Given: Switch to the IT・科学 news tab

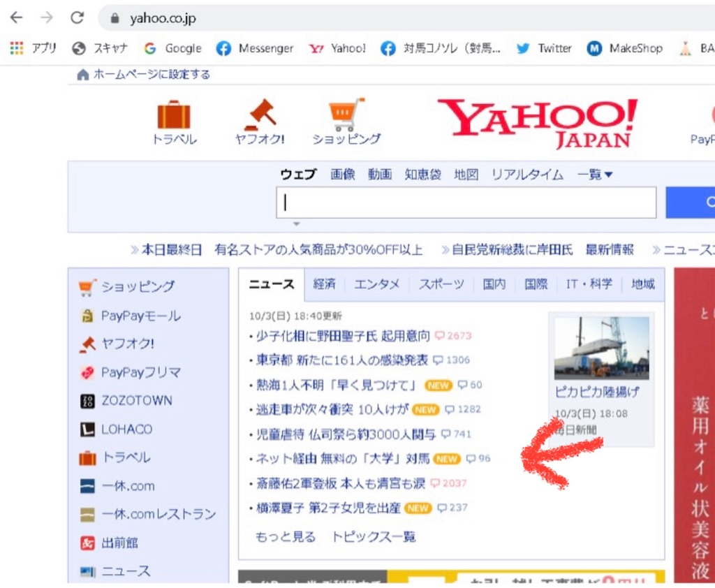Looking at the screenshot, I should [x=589, y=284].
